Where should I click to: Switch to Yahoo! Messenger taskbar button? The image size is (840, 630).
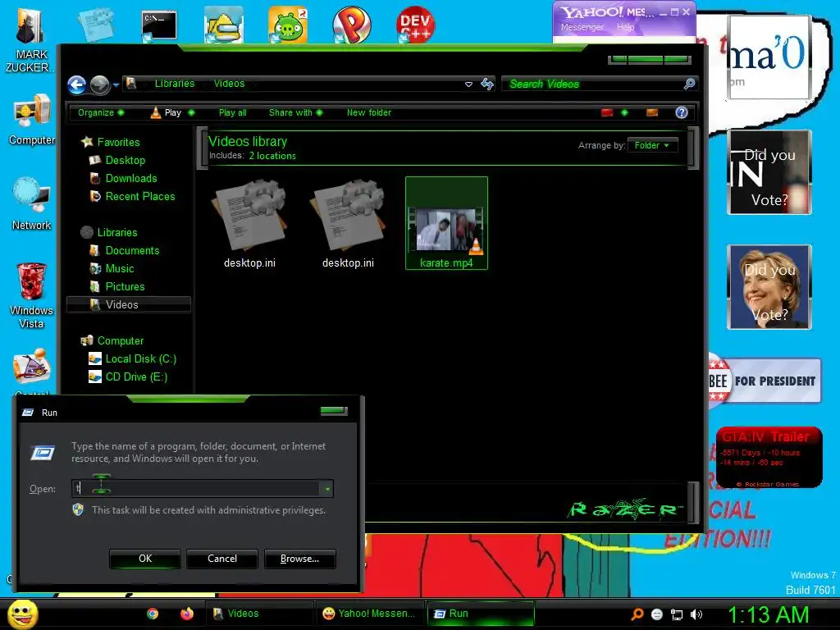point(370,614)
